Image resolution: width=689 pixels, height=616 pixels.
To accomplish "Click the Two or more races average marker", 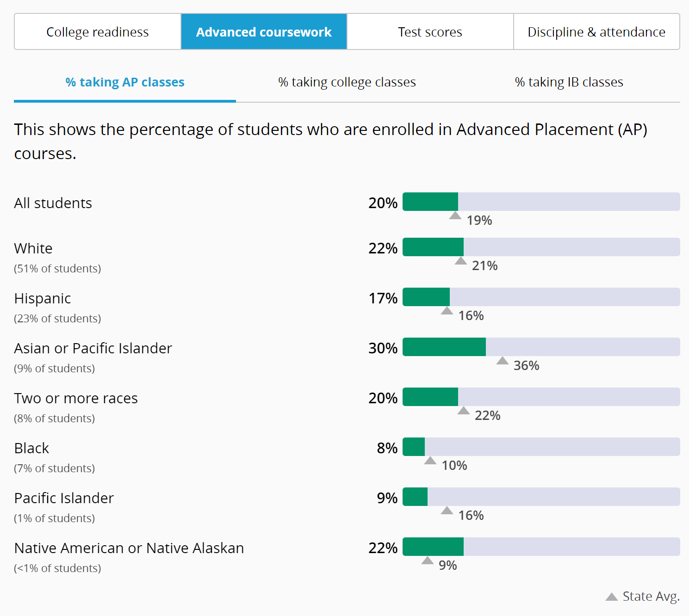I will [464, 411].
